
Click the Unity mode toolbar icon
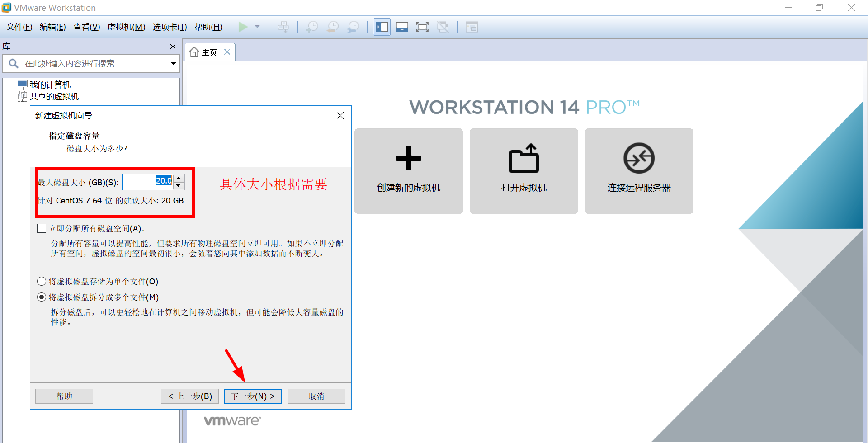443,27
